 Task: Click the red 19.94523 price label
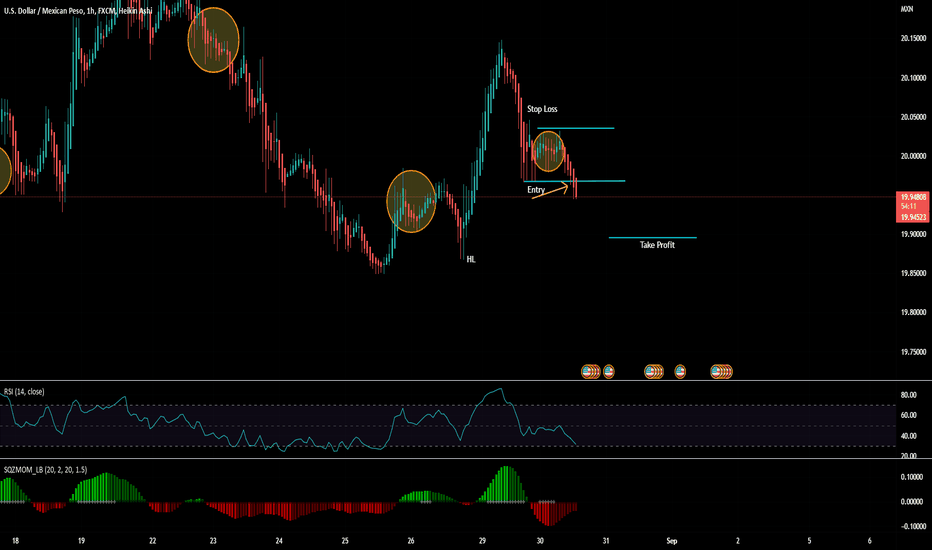point(913,218)
